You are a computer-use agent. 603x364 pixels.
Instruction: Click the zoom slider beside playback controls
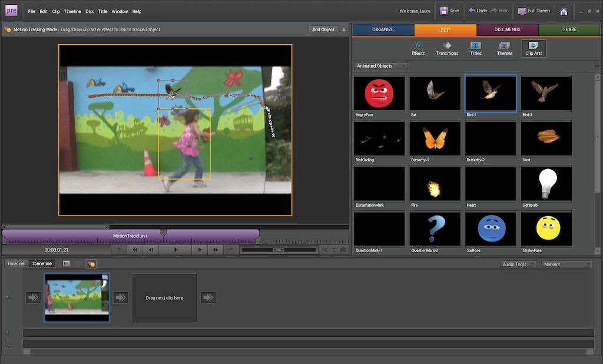(278, 250)
